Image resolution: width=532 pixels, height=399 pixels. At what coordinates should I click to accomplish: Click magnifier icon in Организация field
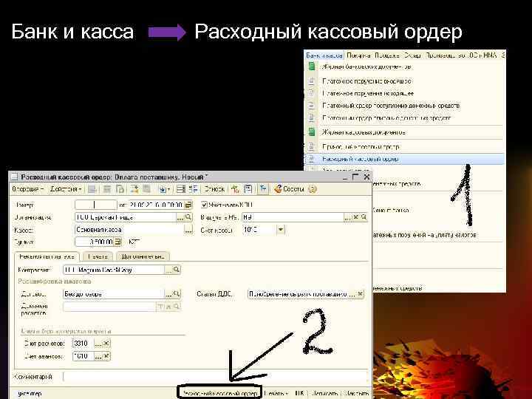pyautogui.click(x=188, y=217)
